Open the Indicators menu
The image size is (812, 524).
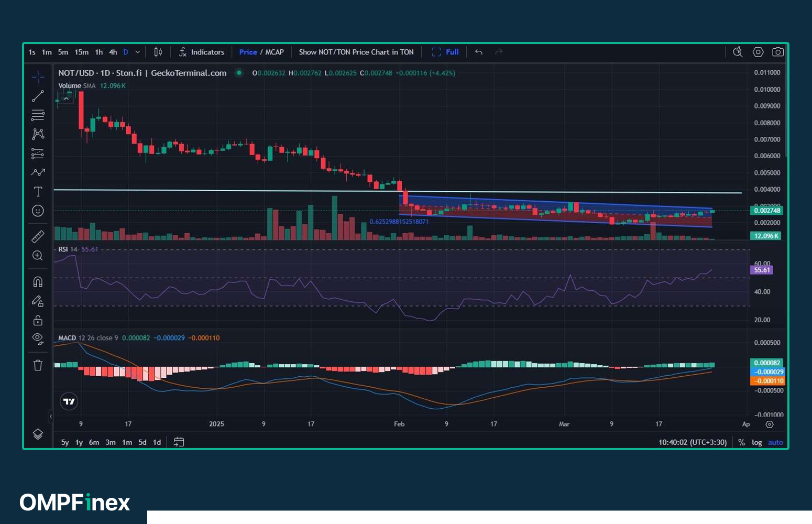(202, 52)
